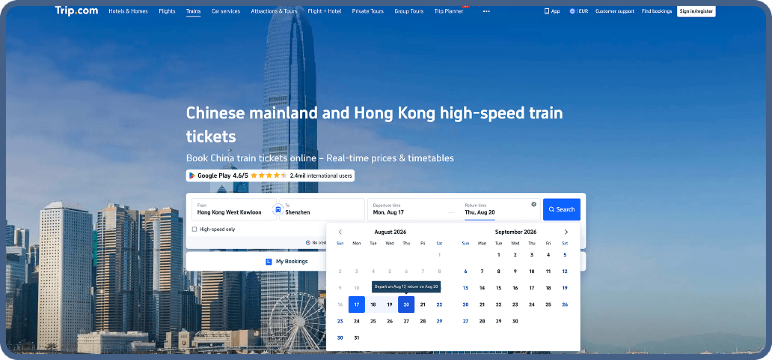The width and height of the screenshot is (772, 360).
Task: Pick September 20 in the calendar
Action: 465,305
